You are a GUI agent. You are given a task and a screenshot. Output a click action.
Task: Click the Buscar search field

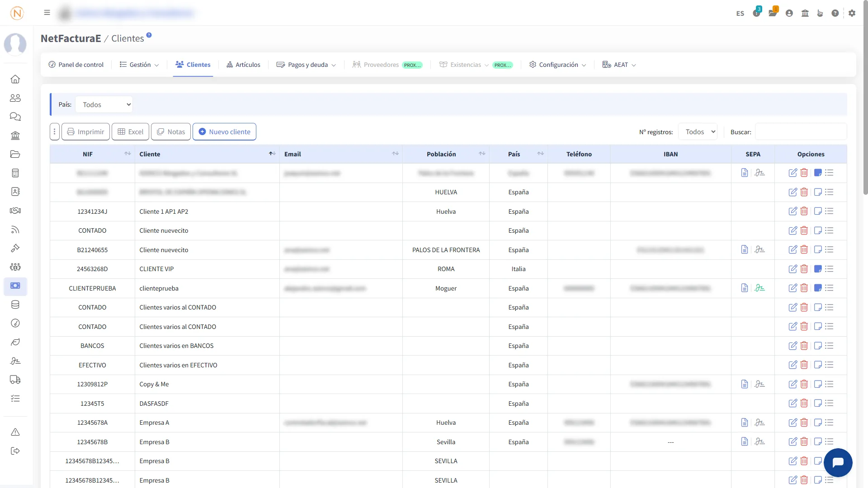coord(800,132)
